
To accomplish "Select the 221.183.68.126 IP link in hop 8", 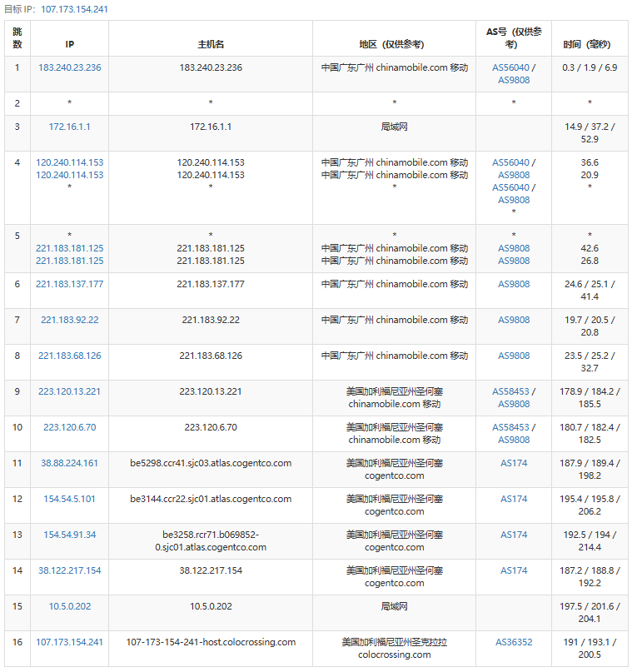I will pyautogui.click(x=70, y=356).
